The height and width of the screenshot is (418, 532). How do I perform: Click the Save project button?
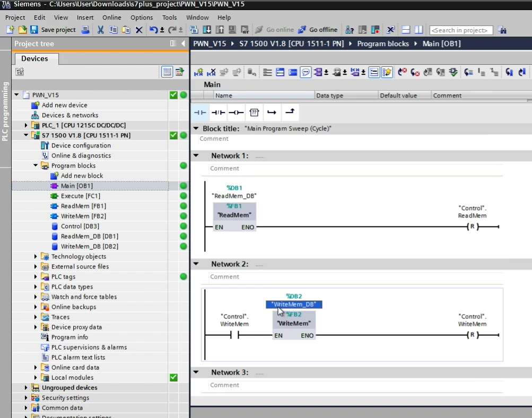[x=53, y=30]
